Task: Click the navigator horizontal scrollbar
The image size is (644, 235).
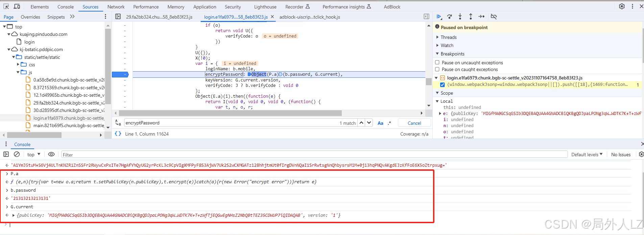Action: click(x=34, y=135)
